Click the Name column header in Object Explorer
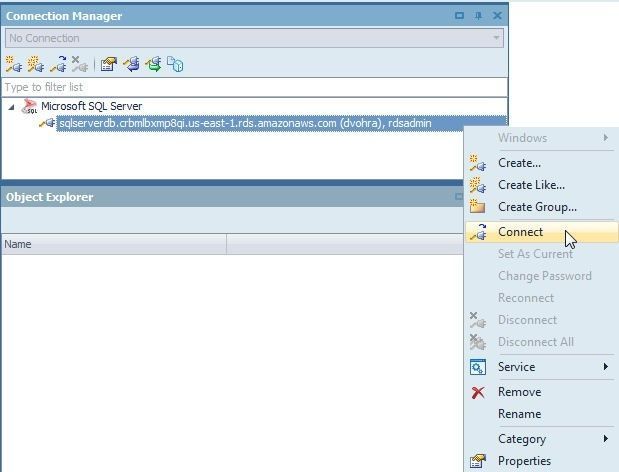The image size is (619, 472). click(x=114, y=244)
